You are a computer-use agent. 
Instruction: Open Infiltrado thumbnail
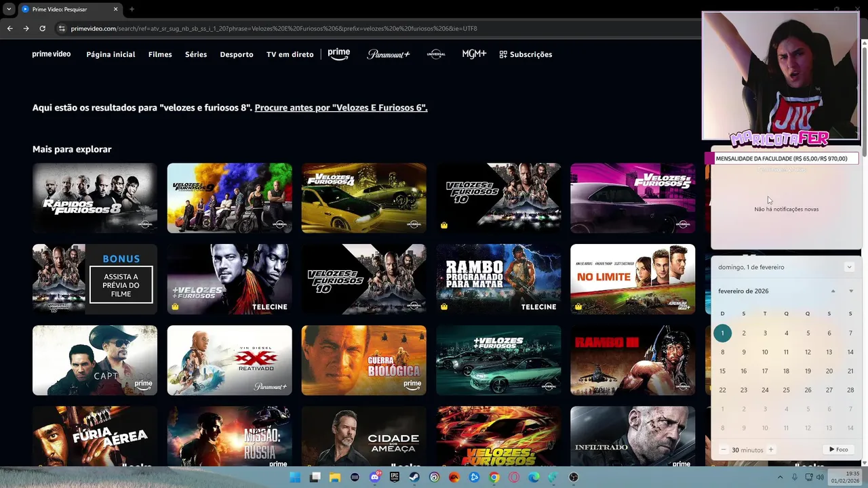[x=633, y=436]
